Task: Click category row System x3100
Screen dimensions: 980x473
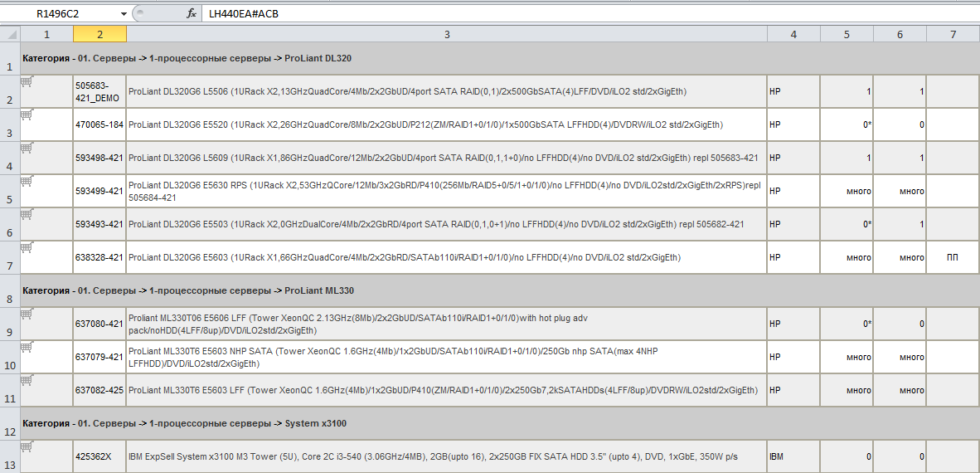Action: tap(500, 423)
